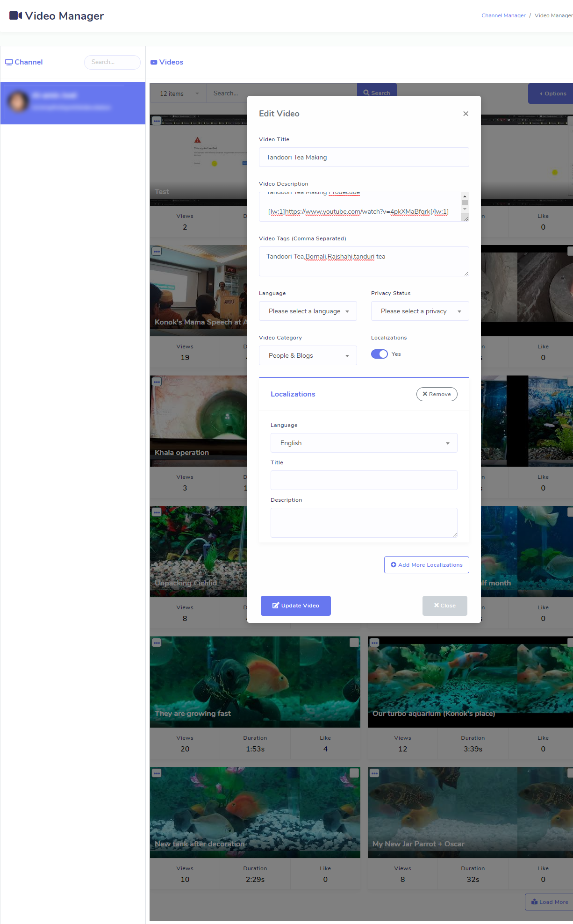
Task: Click three-dot menu on New tank after decoration
Action: coord(157,773)
